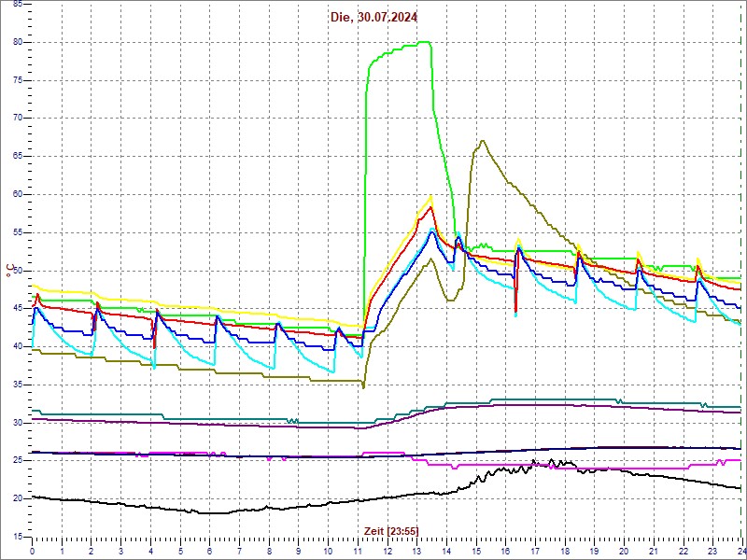Viewport: 747px width, 560px height.
Task: Select hour 24 on the time axis
Action: point(740,551)
